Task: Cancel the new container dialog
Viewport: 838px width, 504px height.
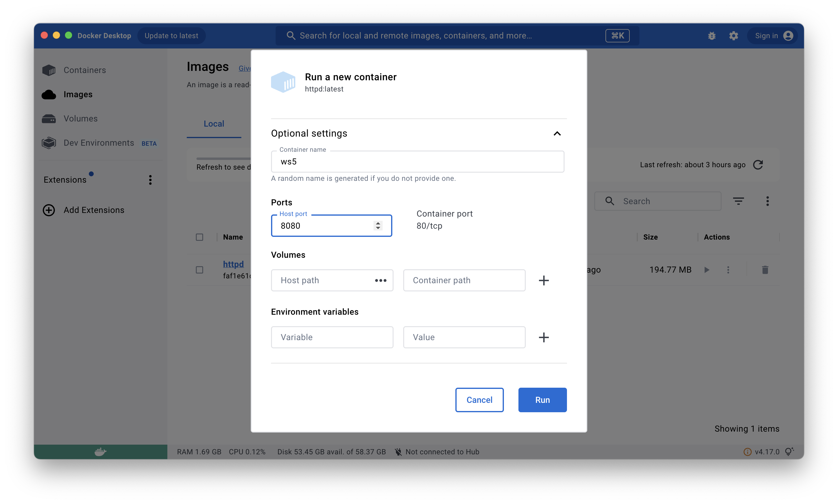Action: tap(479, 400)
